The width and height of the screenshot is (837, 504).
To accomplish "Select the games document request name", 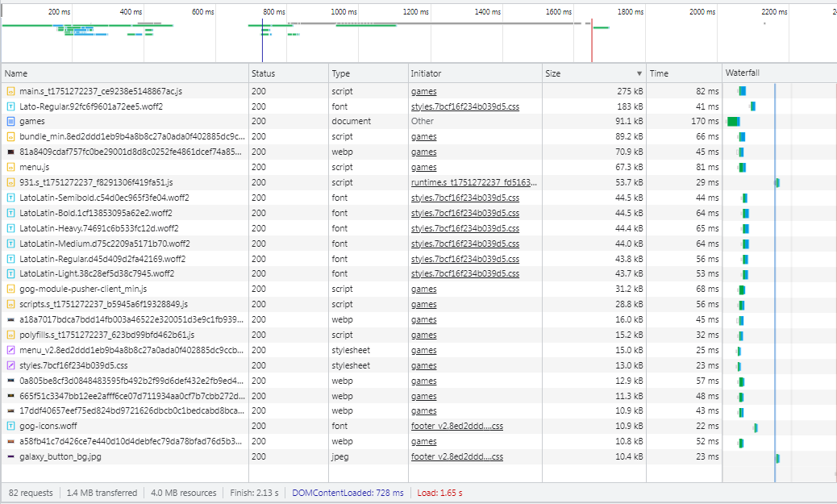I will 32,121.
